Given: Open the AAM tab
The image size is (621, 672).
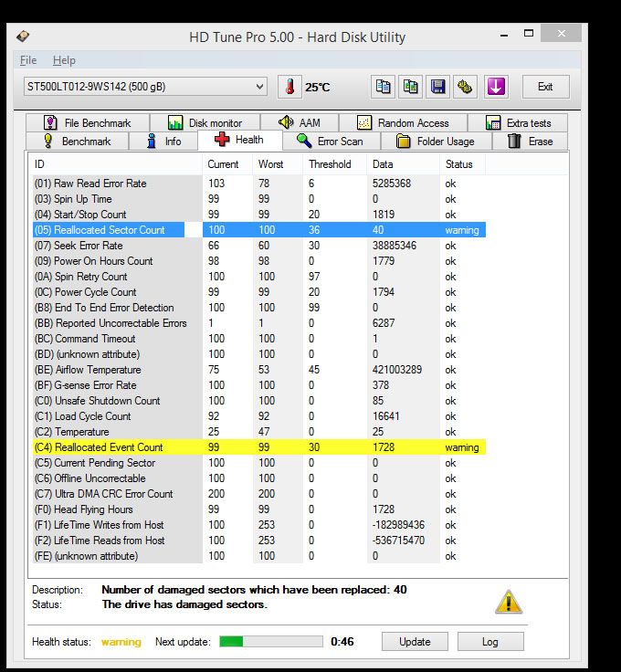Looking at the screenshot, I should click(x=300, y=123).
